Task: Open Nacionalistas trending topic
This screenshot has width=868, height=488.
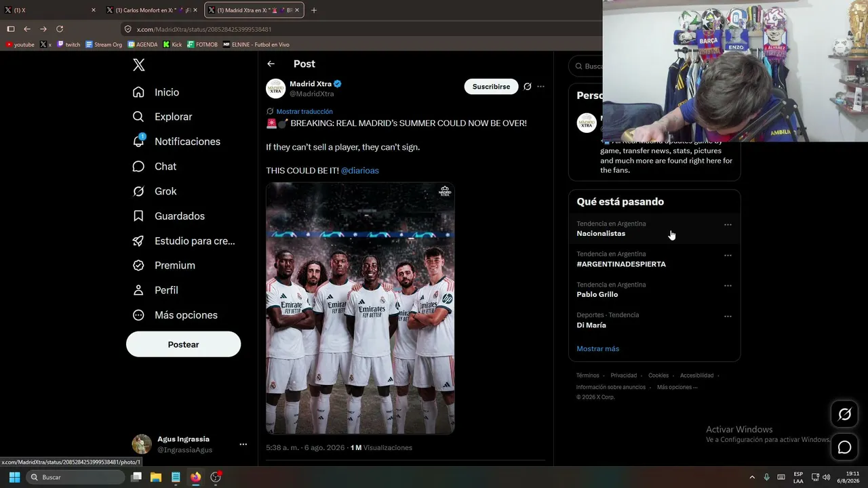Action: [x=654, y=228]
